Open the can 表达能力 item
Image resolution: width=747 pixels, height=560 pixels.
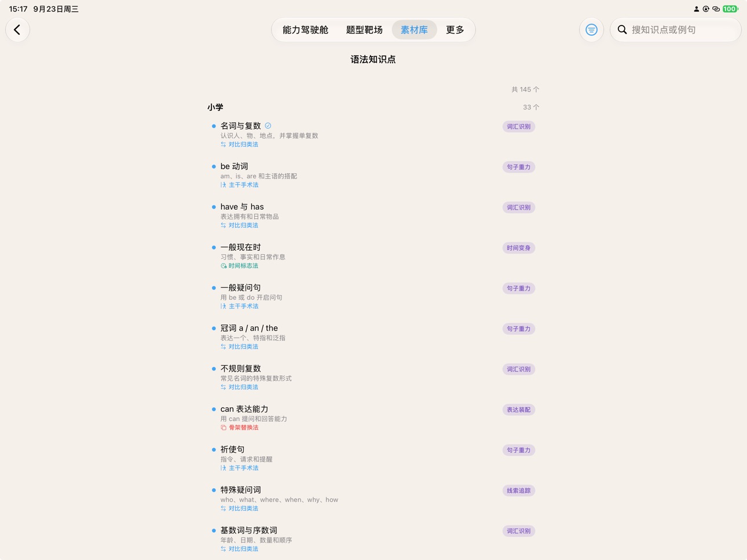click(373, 418)
